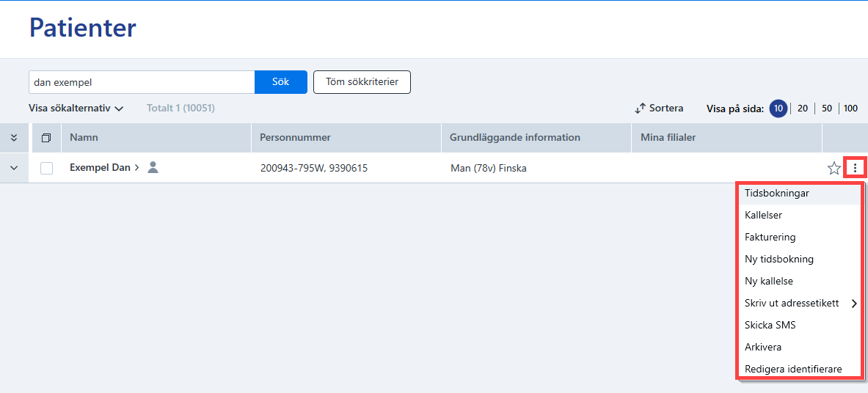Expand Visa sökalternativ search options
Image resolution: width=868 pixels, height=393 pixels.
pyautogui.click(x=76, y=109)
